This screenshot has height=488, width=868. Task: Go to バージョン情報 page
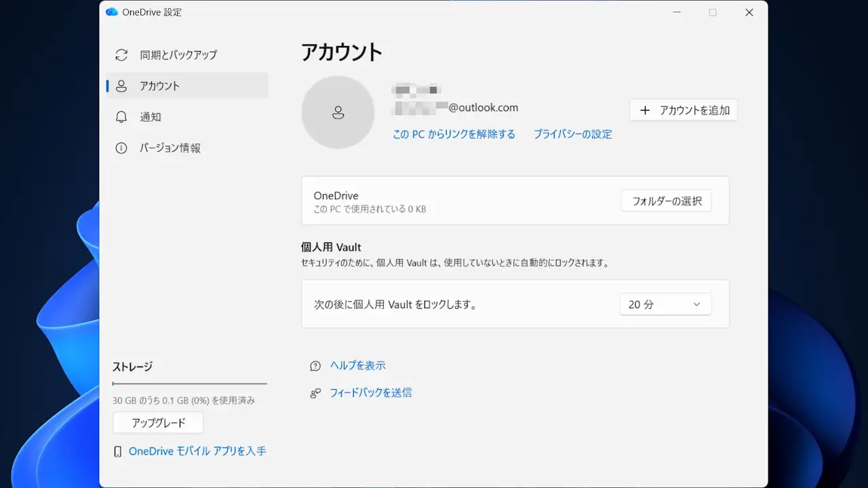coord(170,148)
